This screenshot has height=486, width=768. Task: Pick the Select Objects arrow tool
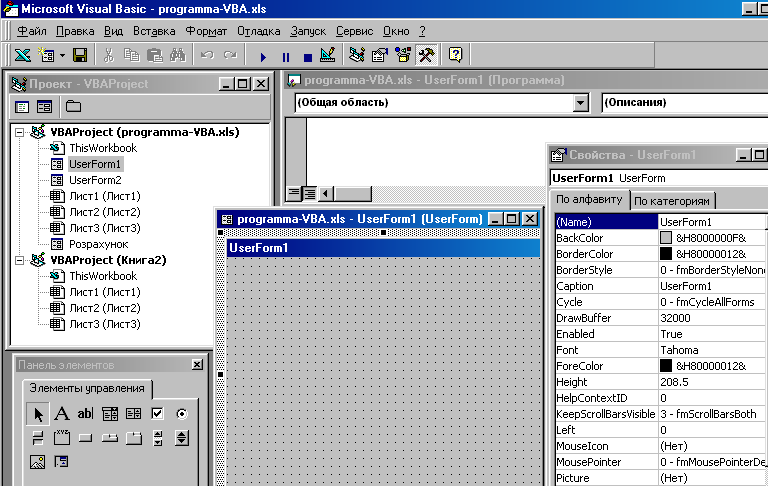[x=38, y=414]
